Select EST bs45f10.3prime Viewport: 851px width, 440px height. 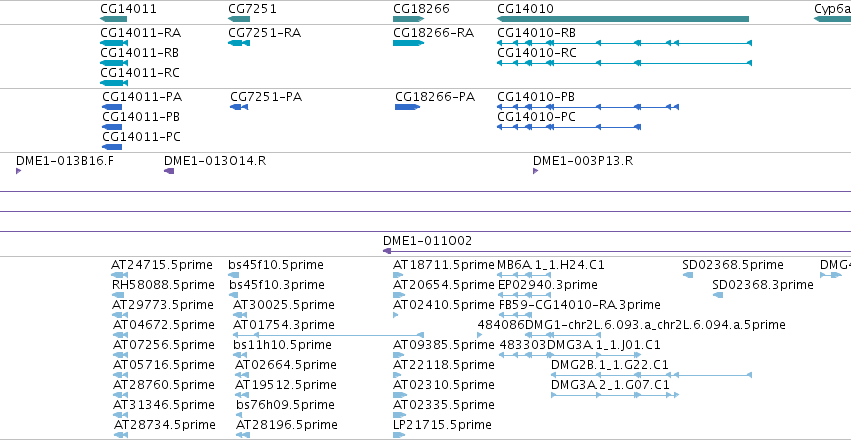coord(277,285)
